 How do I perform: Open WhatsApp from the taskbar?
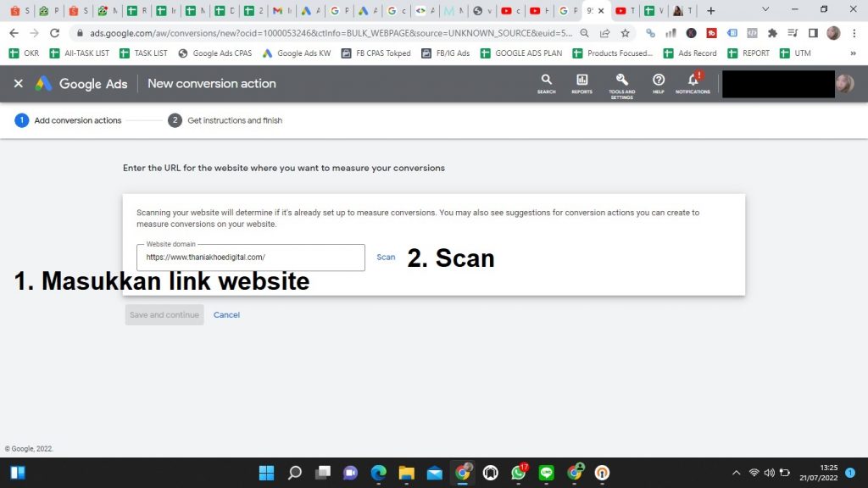519,473
